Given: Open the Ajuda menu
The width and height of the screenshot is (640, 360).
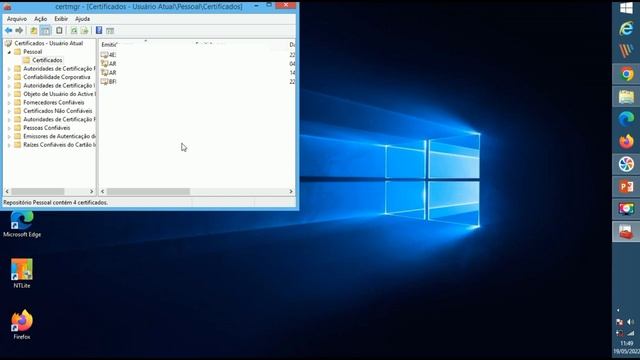Looking at the screenshot, I should 82,19.
